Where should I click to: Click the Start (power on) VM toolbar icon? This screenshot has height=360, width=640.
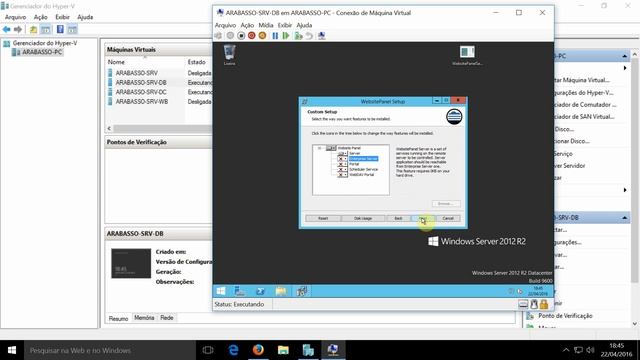pyautogui.click(x=230, y=36)
